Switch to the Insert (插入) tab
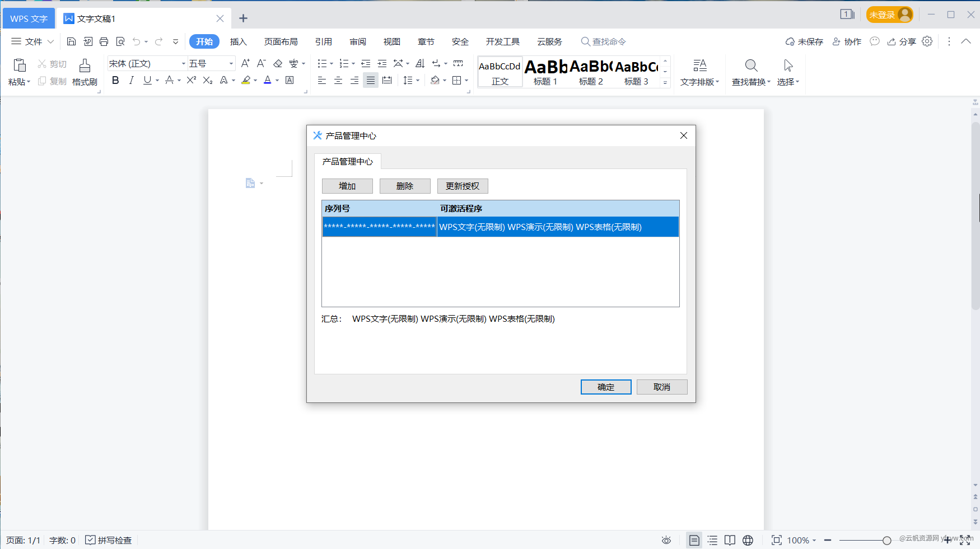The width and height of the screenshot is (980, 549). click(239, 41)
